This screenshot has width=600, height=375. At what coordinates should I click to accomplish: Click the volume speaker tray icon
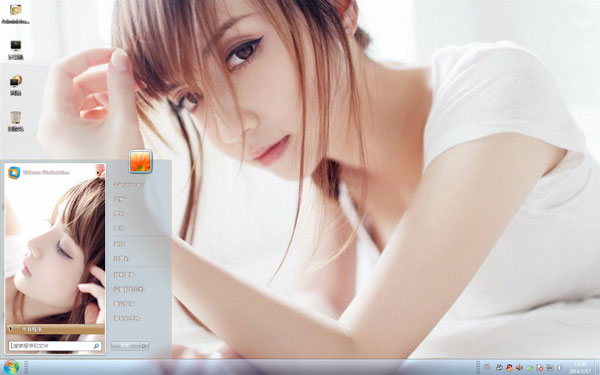(x=519, y=368)
